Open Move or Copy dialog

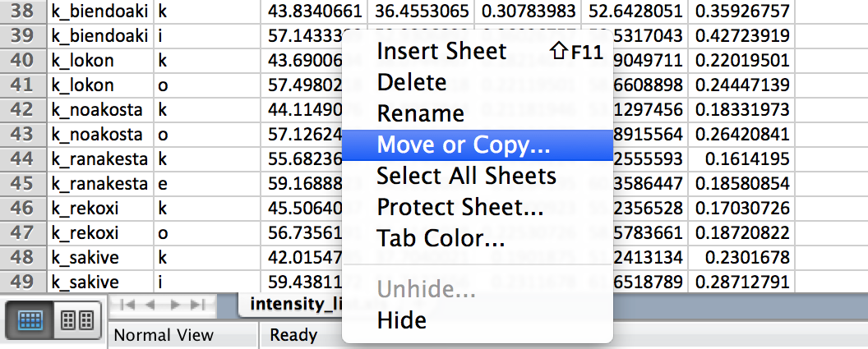point(464,145)
